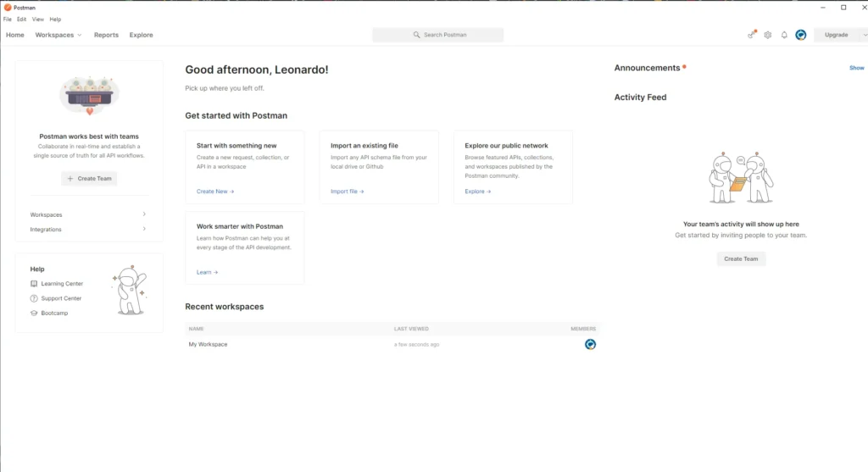Open the settings gear icon

click(768, 35)
